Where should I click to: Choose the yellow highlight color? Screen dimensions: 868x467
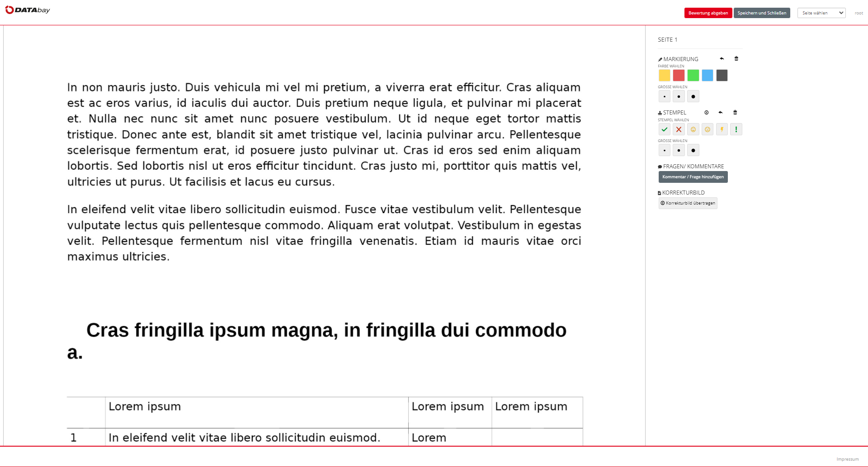coord(665,76)
